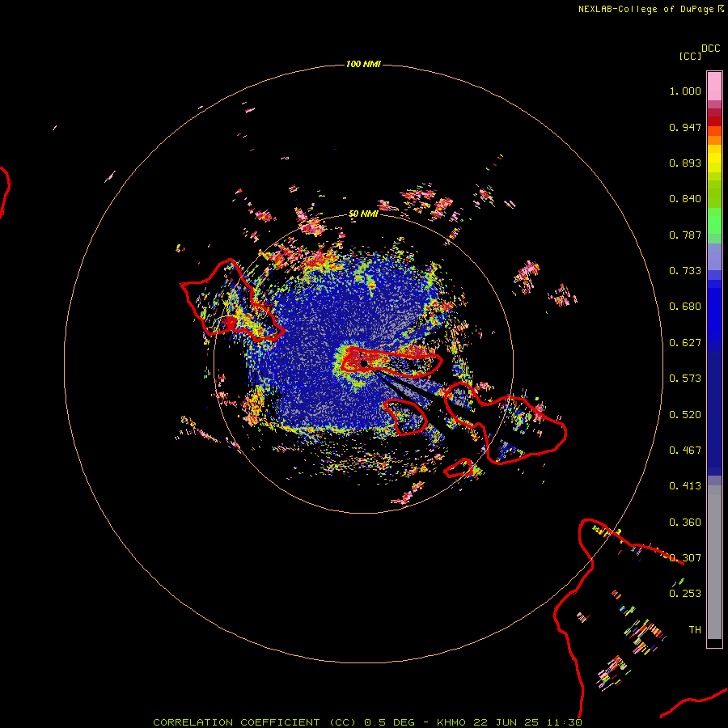Click the 0.467 value on the scale
728x728 pixels.
(x=685, y=451)
